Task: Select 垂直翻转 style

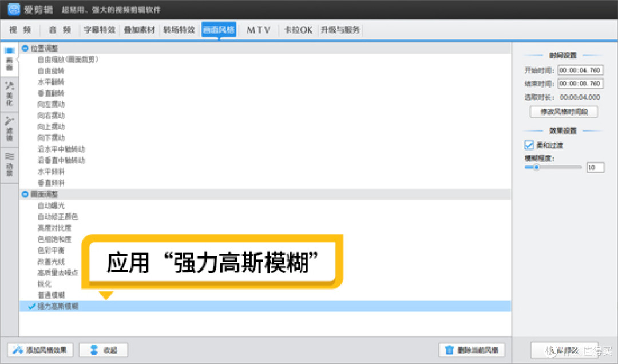Action: 51,93
